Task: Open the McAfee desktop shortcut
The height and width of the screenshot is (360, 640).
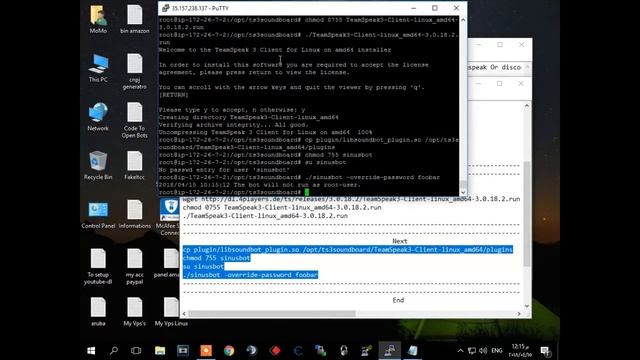Action: (169, 217)
